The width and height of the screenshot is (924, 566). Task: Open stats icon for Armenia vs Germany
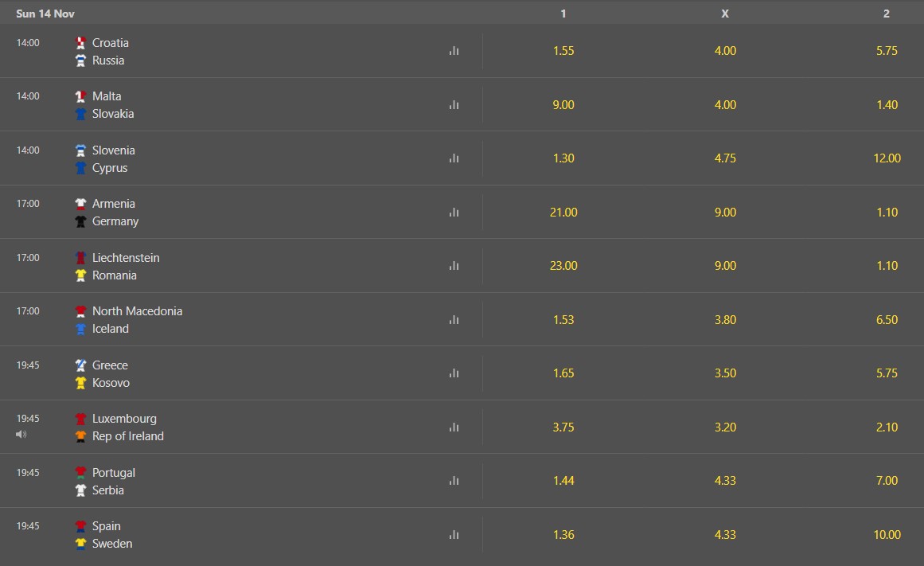454,213
